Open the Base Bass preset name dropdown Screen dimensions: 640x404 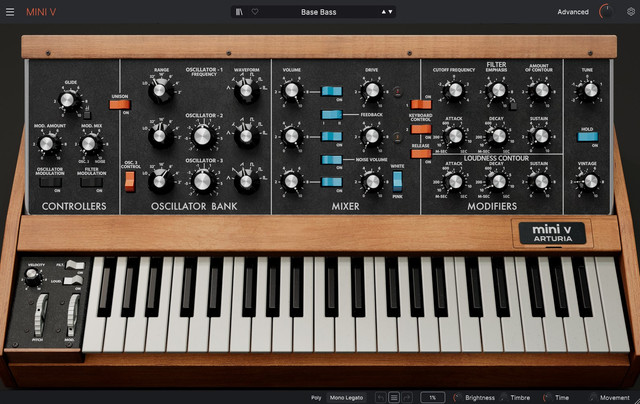(x=319, y=12)
